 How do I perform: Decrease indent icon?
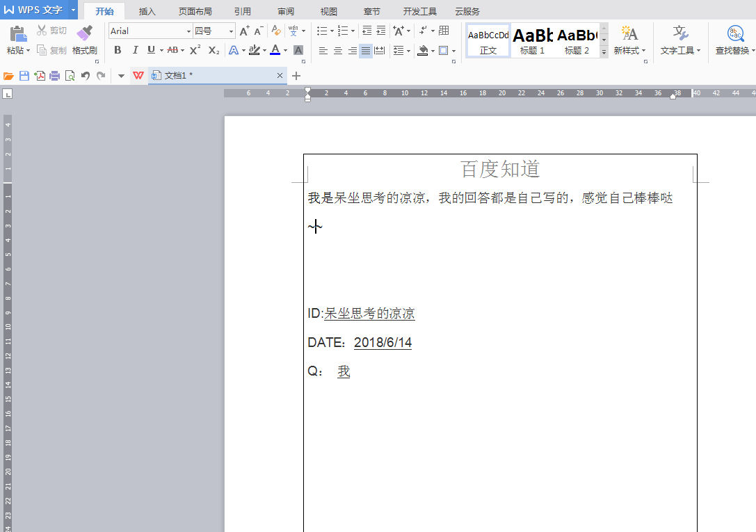coord(367,31)
